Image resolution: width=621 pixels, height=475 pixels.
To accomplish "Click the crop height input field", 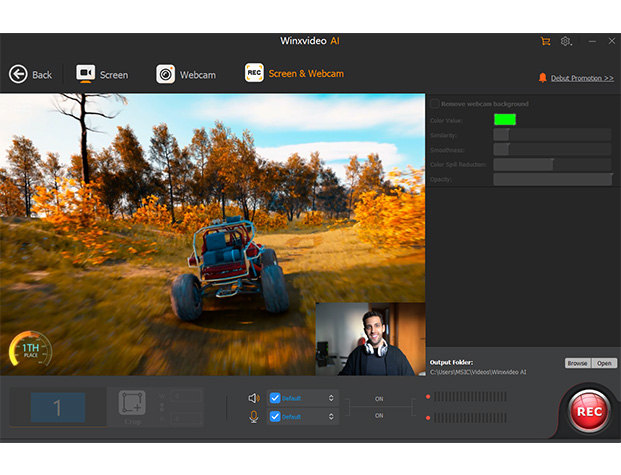I will (186, 418).
